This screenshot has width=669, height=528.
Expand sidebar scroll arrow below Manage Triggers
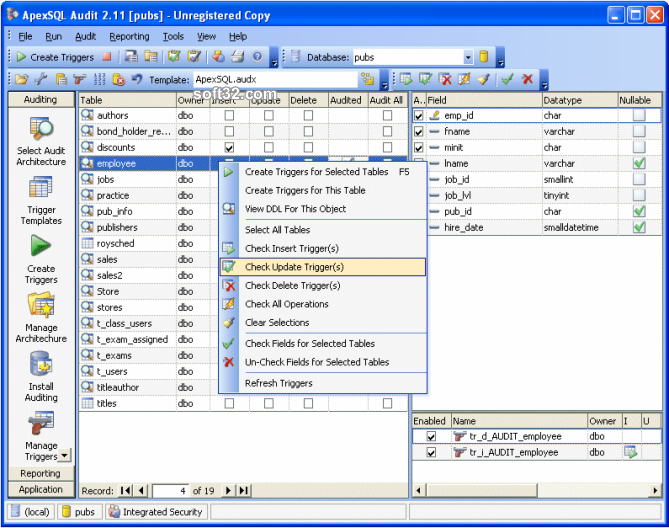pos(64,455)
